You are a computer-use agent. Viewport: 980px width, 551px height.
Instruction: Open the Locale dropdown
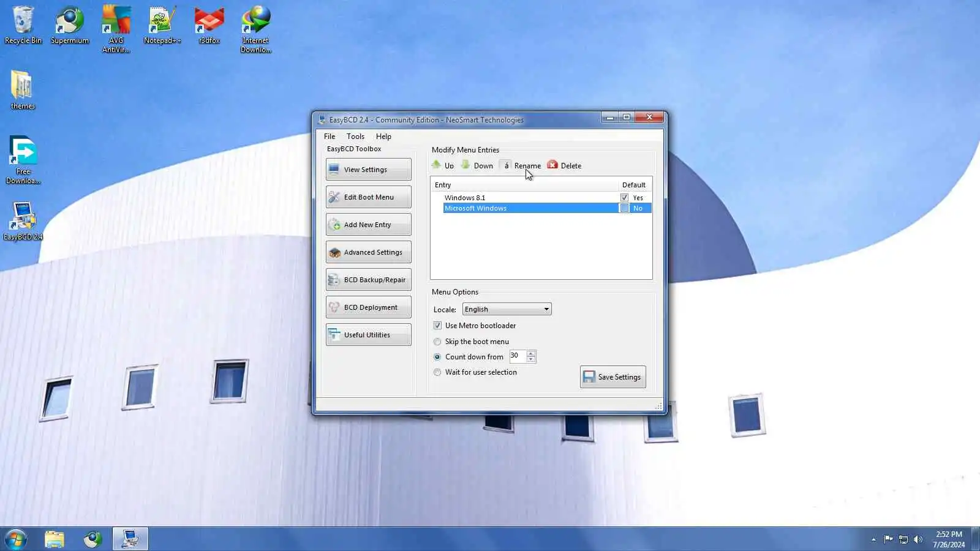click(507, 309)
